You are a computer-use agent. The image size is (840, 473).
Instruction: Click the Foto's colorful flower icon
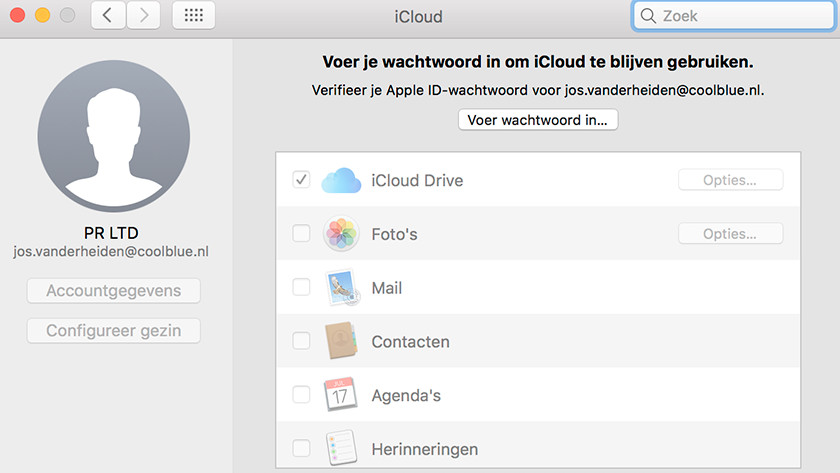pyautogui.click(x=341, y=234)
